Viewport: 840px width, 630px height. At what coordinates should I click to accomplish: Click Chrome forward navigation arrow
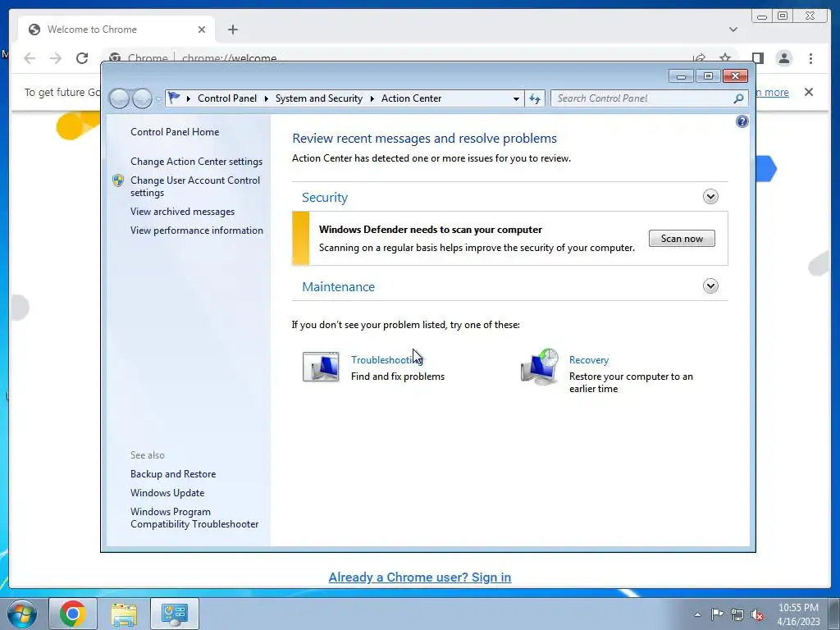(x=55, y=58)
